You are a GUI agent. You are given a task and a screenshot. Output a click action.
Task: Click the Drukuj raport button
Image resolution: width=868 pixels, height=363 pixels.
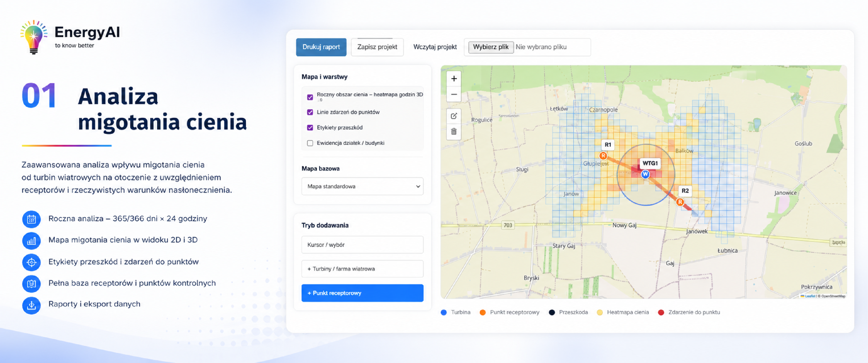point(321,47)
